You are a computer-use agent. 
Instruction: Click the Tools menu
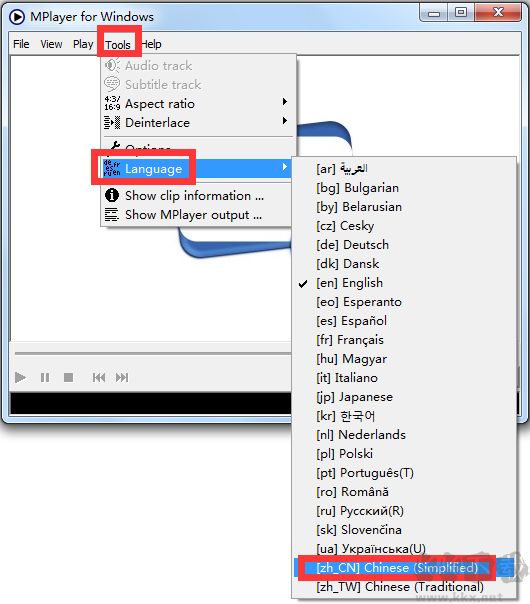(x=118, y=45)
